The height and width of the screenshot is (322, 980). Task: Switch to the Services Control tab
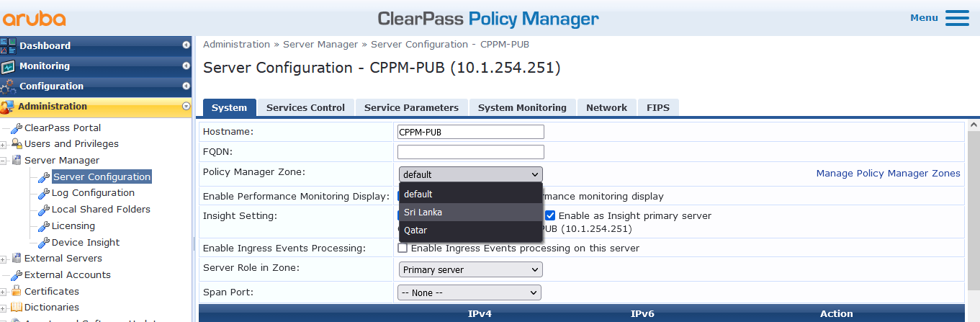pyautogui.click(x=305, y=107)
